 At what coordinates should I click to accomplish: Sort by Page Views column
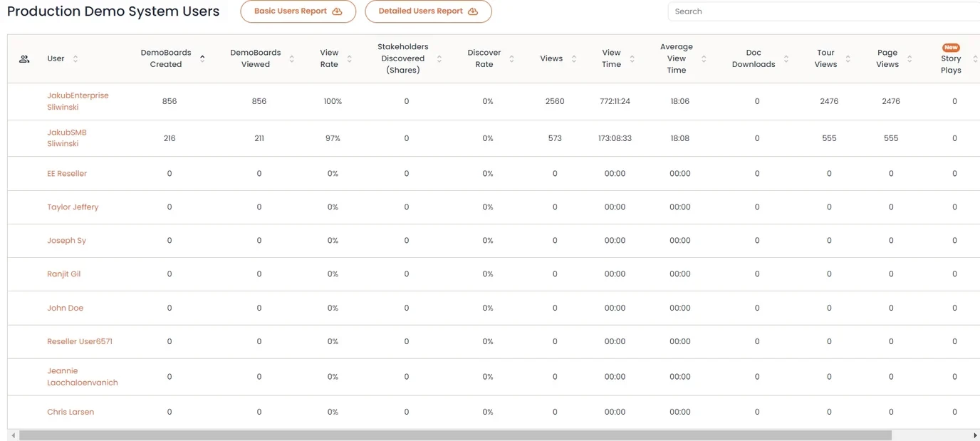pos(909,59)
